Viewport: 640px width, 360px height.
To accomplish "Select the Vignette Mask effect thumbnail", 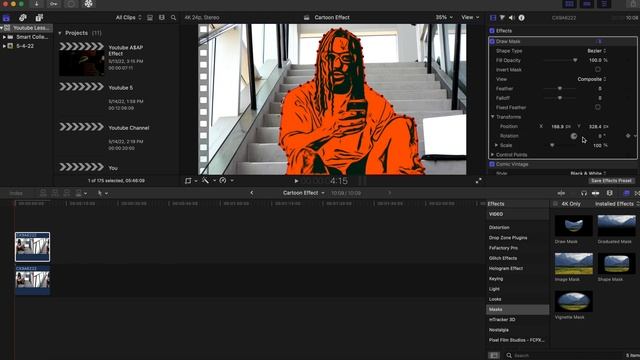I will coord(573,301).
